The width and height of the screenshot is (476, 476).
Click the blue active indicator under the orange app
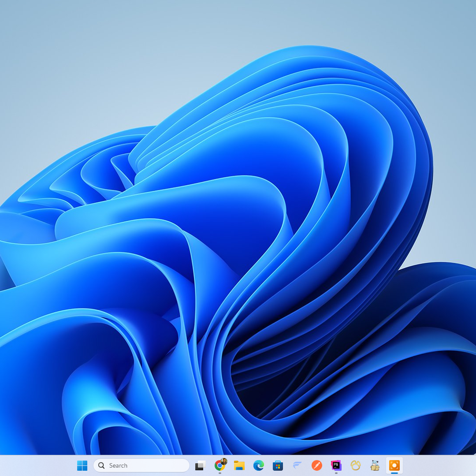[394, 473]
